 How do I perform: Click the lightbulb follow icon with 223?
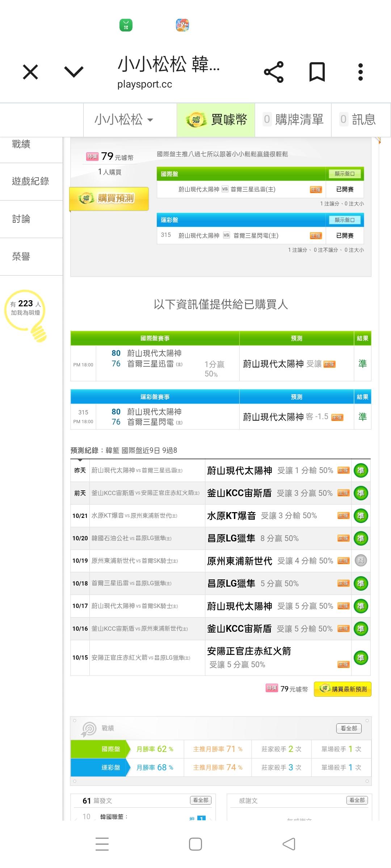(25, 314)
